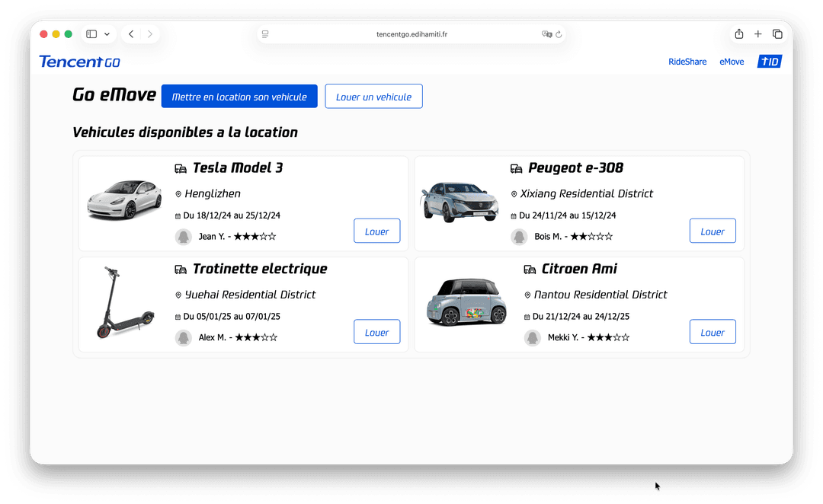The image size is (823, 504).
Task: Open the TID account icon
Action: 769,62
